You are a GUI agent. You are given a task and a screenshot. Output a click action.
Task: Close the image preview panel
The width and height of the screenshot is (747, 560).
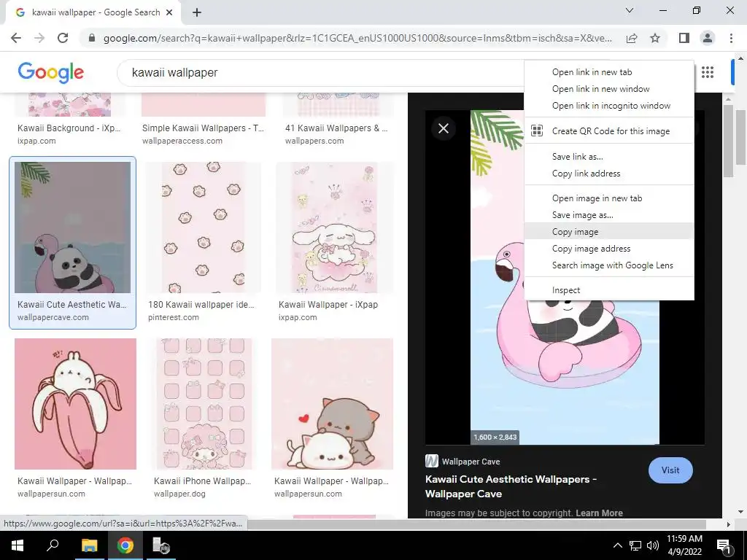[x=444, y=128]
